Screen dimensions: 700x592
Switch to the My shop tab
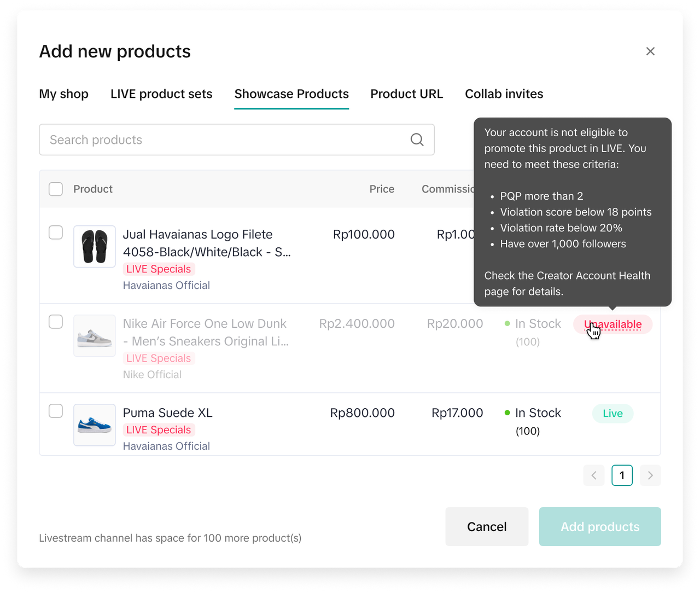click(63, 94)
